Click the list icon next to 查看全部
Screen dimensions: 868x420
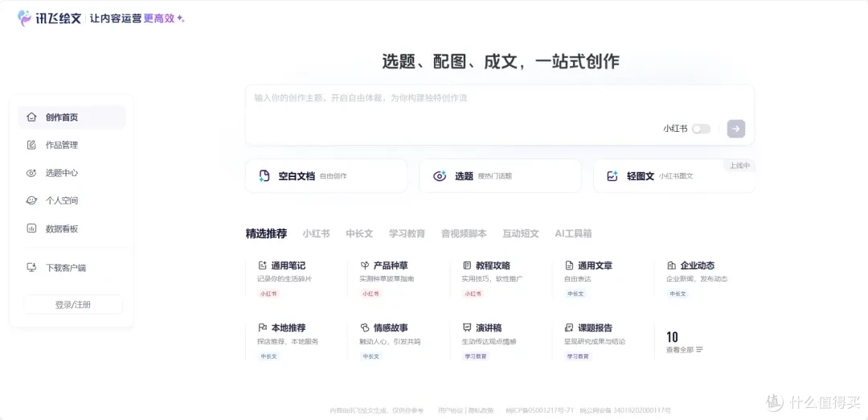[700, 350]
